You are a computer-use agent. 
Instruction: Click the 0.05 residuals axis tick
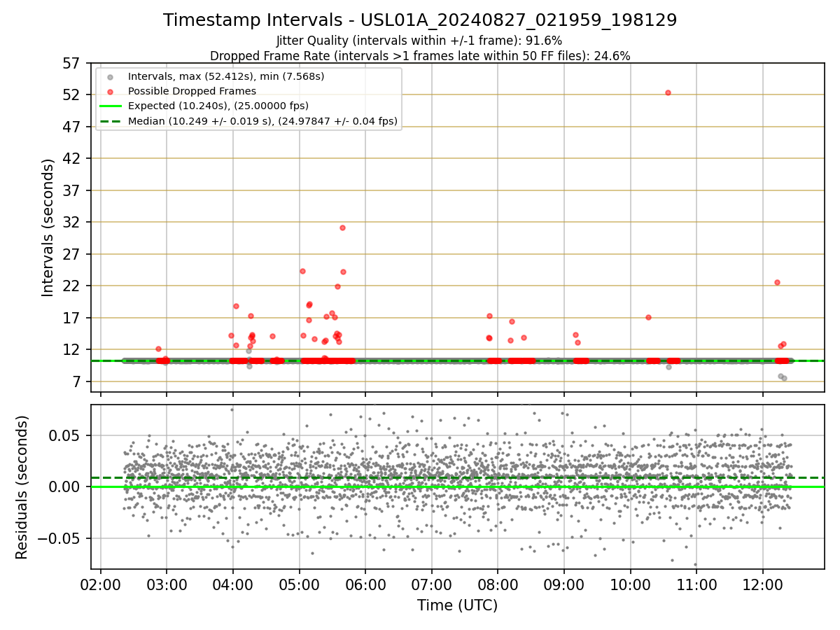click(66, 435)
